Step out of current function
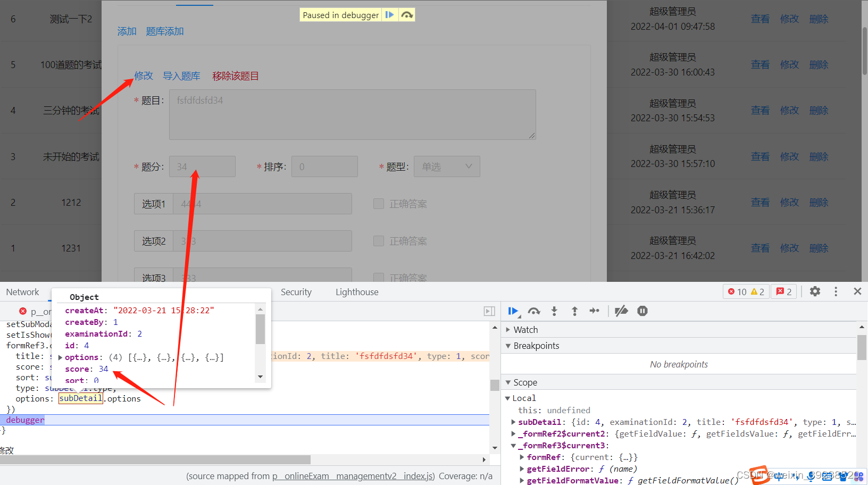 [x=574, y=311]
